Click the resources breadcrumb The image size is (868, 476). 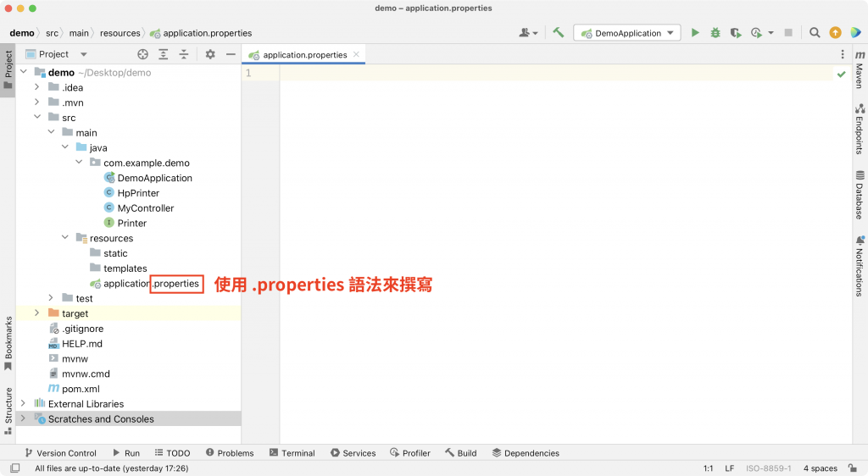pos(120,33)
